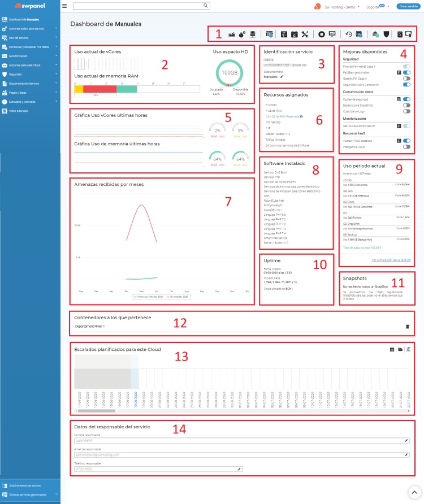
Task: Expand Acciones sobre este servicio chevron
Action: 57,28
